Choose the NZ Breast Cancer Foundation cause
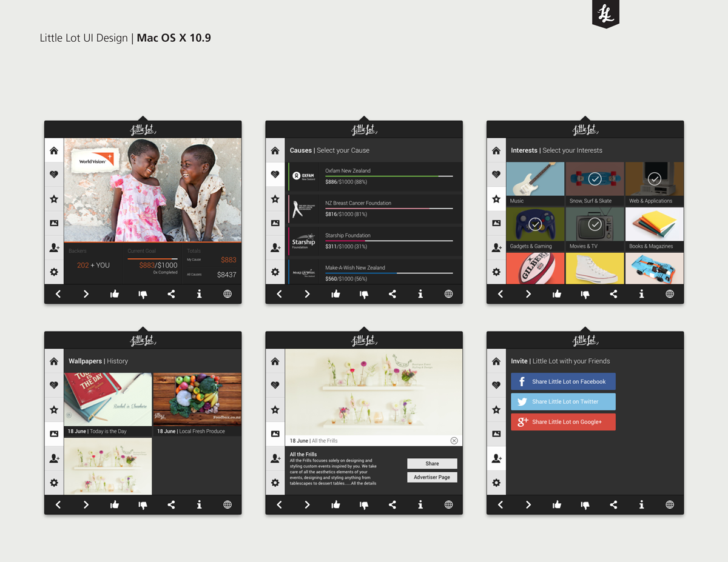The width and height of the screenshot is (728, 562). click(x=375, y=209)
